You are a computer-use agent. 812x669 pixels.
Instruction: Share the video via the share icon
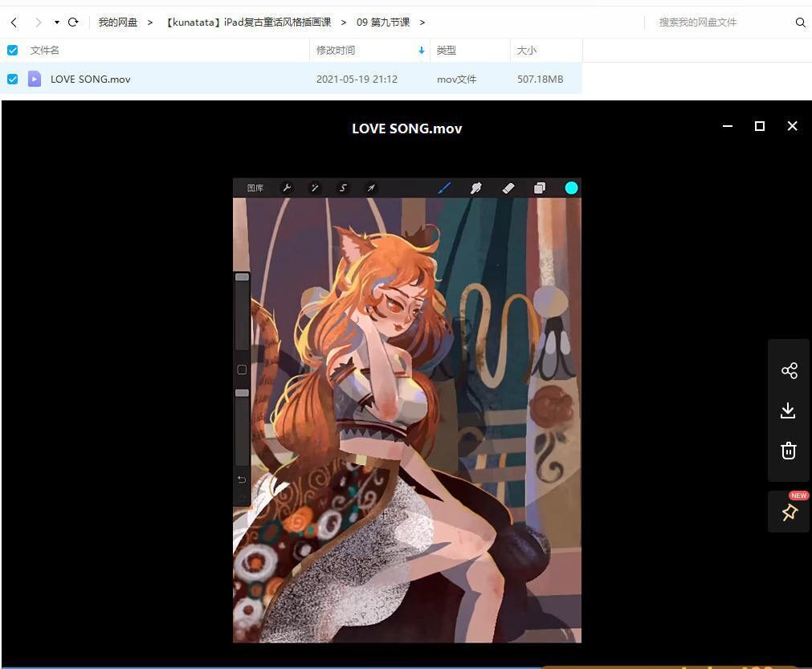pos(787,370)
